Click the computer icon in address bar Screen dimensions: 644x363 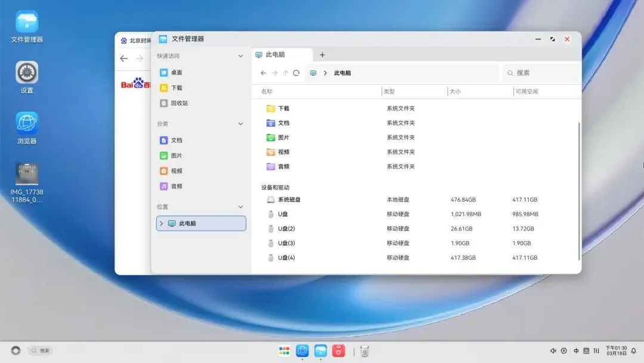pyautogui.click(x=313, y=73)
